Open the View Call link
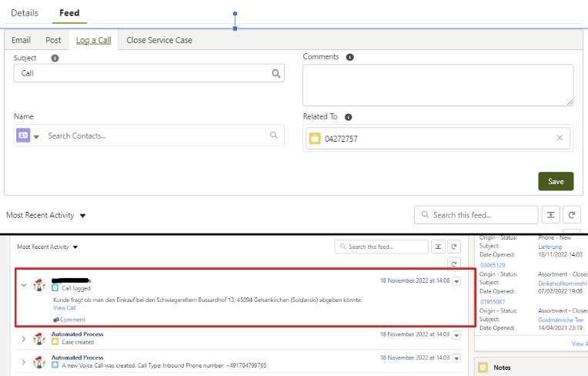 tap(64, 307)
